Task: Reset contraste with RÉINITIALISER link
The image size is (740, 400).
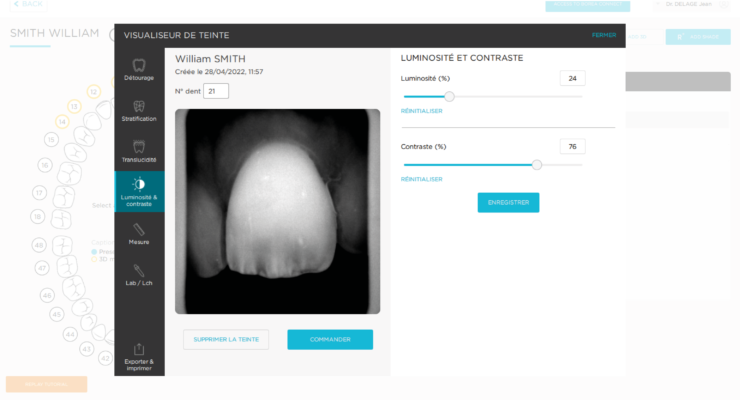Action: click(421, 179)
